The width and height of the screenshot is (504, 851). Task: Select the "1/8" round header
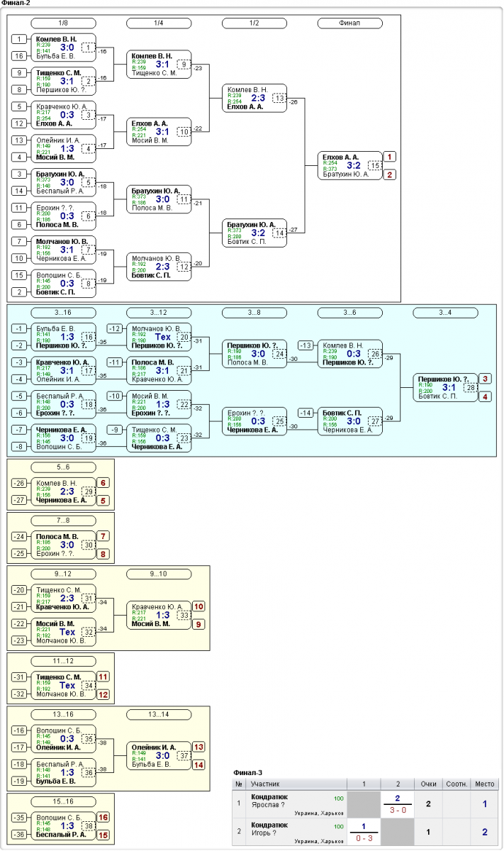pyautogui.click(x=64, y=23)
